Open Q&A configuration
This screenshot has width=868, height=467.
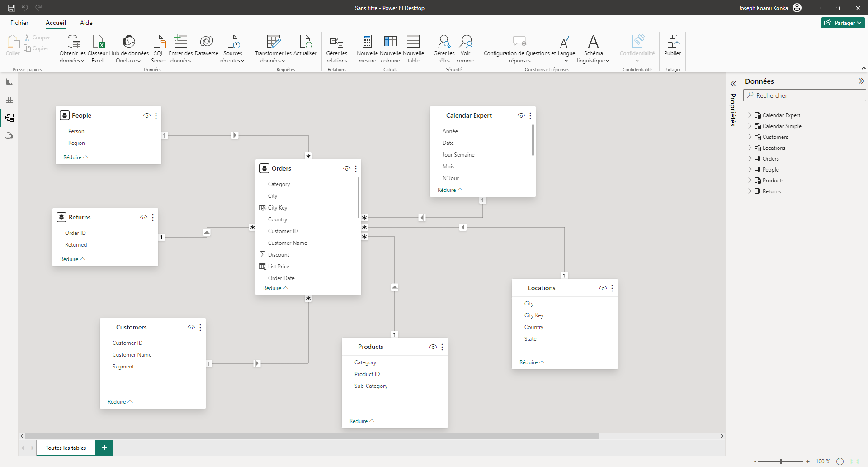pyautogui.click(x=519, y=48)
